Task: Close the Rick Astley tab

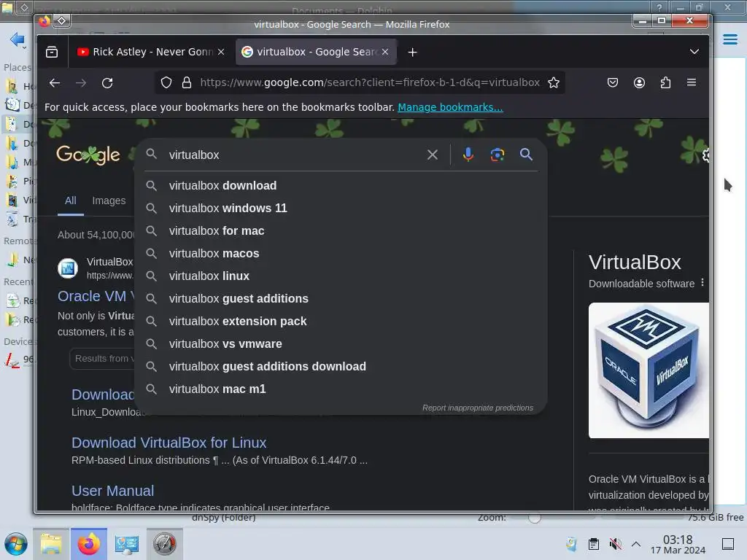Action: point(221,52)
